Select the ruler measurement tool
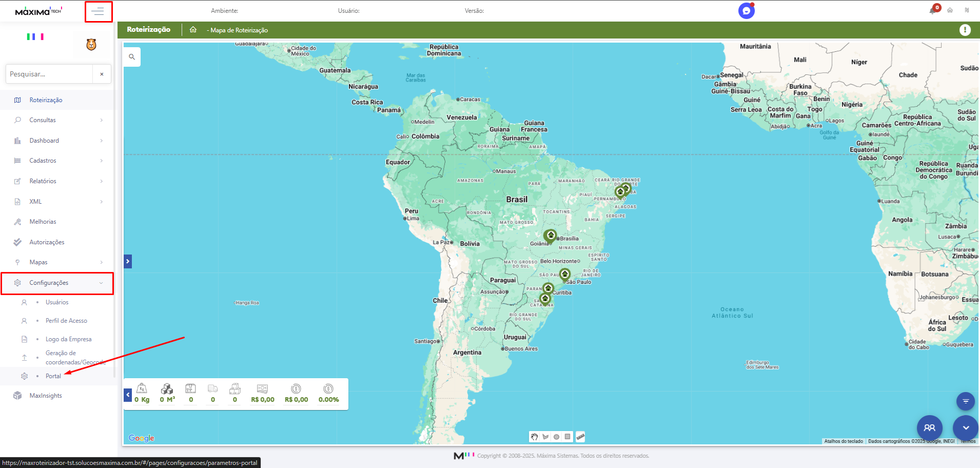980x468 pixels. pyautogui.click(x=580, y=437)
